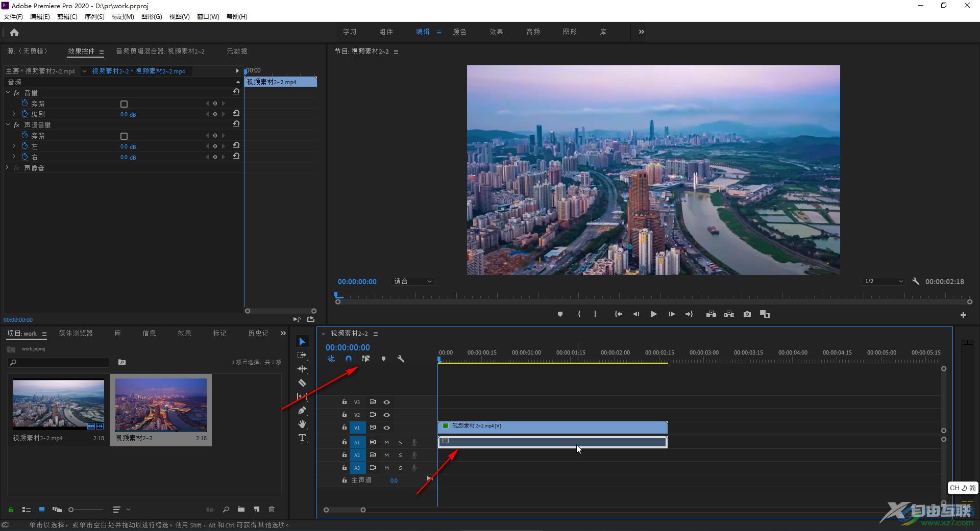This screenshot has width=980, height=531.
Task: Collapse the 声道音量 effect group
Action: (x=8, y=124)
